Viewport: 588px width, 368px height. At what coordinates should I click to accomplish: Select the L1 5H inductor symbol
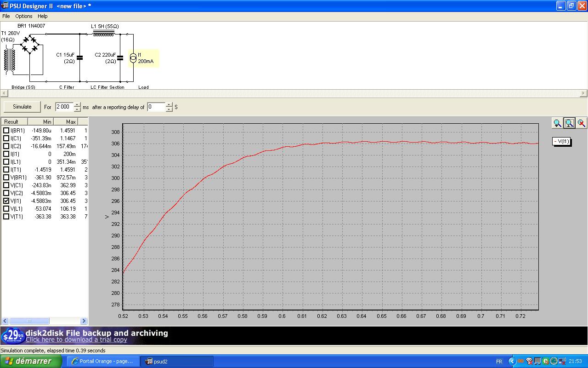click(104, 33)
